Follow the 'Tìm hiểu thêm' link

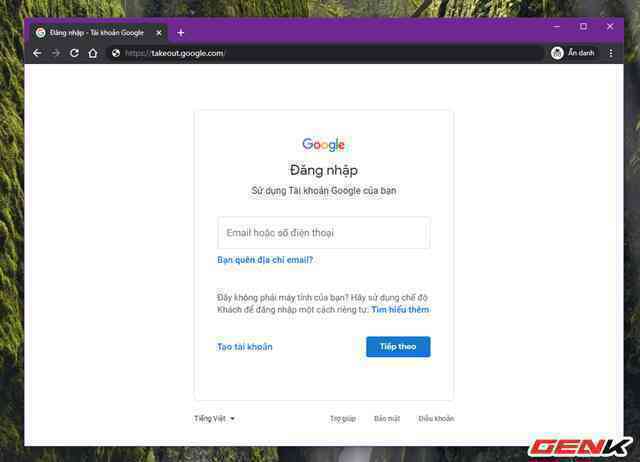point(400,310)
